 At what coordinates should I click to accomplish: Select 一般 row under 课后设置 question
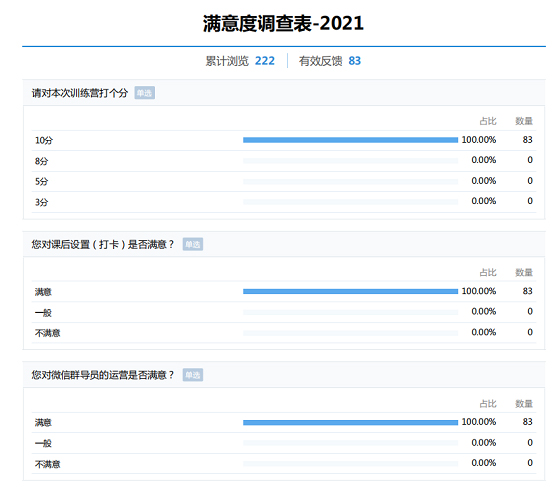[x=284, y=312]
